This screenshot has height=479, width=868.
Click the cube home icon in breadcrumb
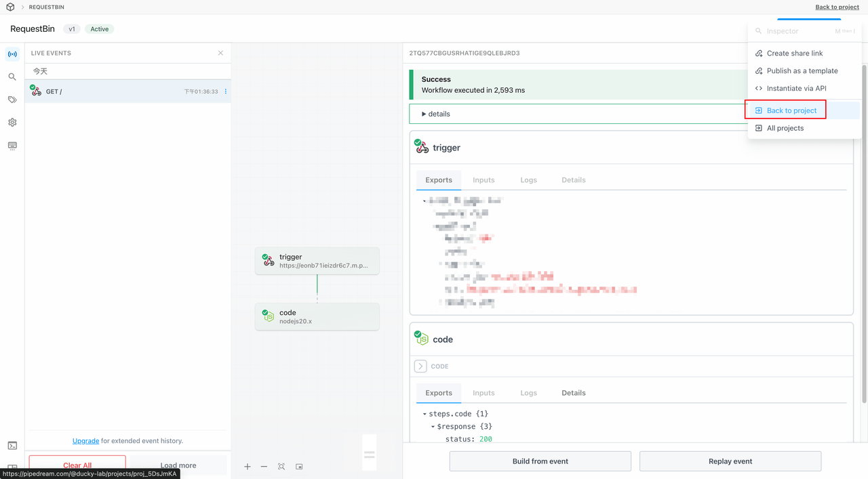[x=10, y=7]
